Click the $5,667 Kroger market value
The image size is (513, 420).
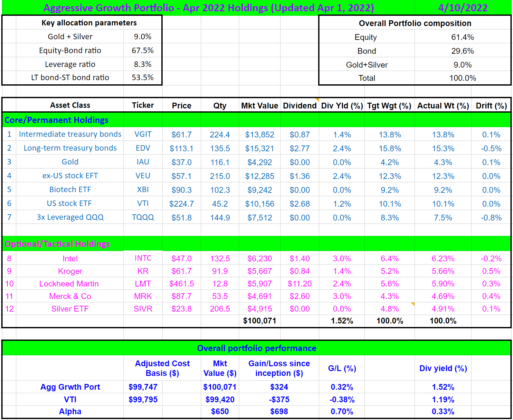[x=260, y=271]
